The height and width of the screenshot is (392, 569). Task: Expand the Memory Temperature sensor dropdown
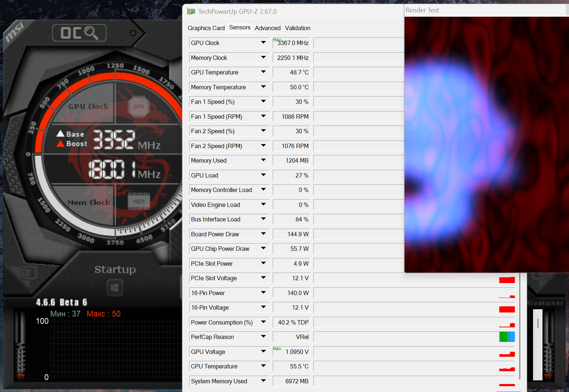click(x=264, y=87)
